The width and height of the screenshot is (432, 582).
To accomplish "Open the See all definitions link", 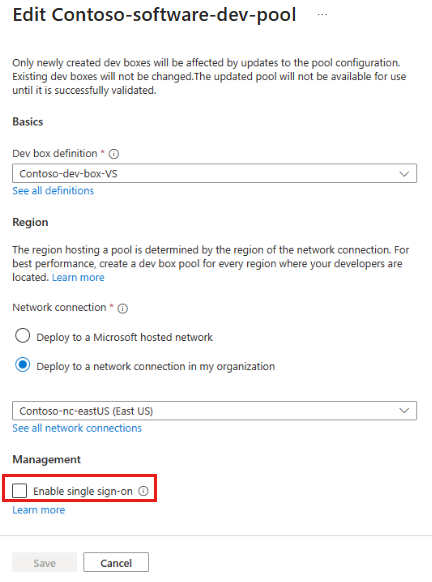I will (x=53, y=191).
